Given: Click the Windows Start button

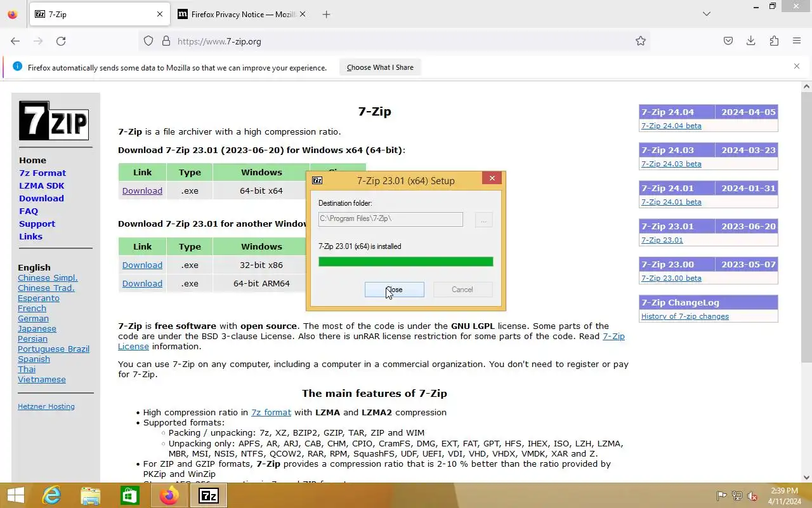Looking at the screenshot, I should point(15,495).
